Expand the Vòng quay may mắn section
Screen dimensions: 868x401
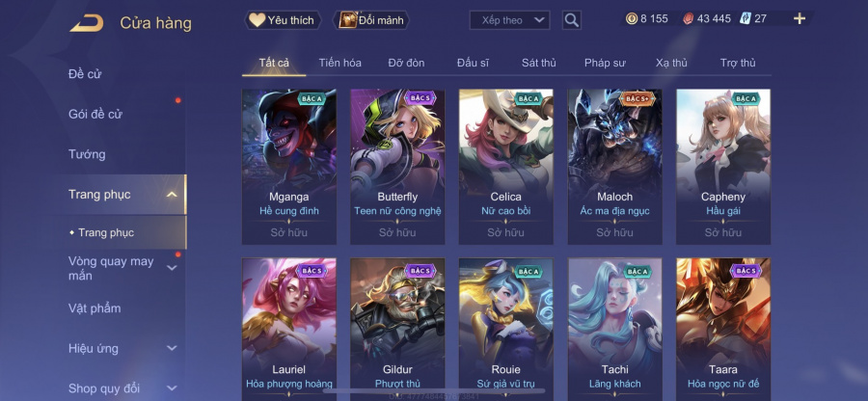pyautogui.click(x=173, y=268)
